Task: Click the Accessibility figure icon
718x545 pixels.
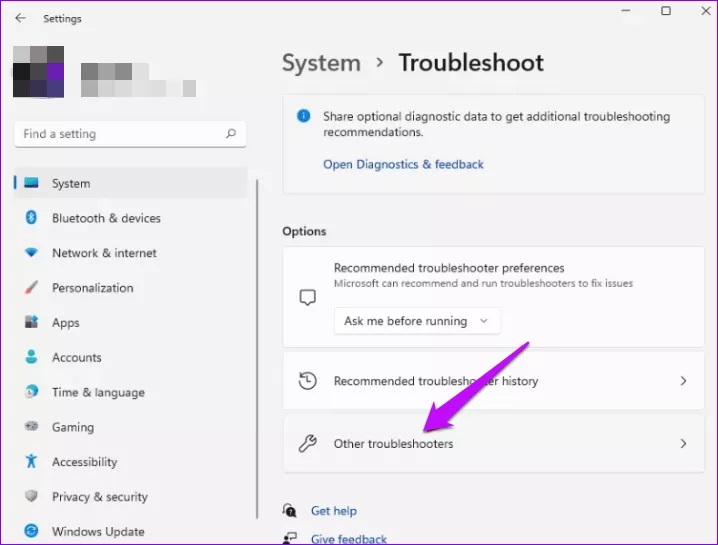Action: coord(31,461)
